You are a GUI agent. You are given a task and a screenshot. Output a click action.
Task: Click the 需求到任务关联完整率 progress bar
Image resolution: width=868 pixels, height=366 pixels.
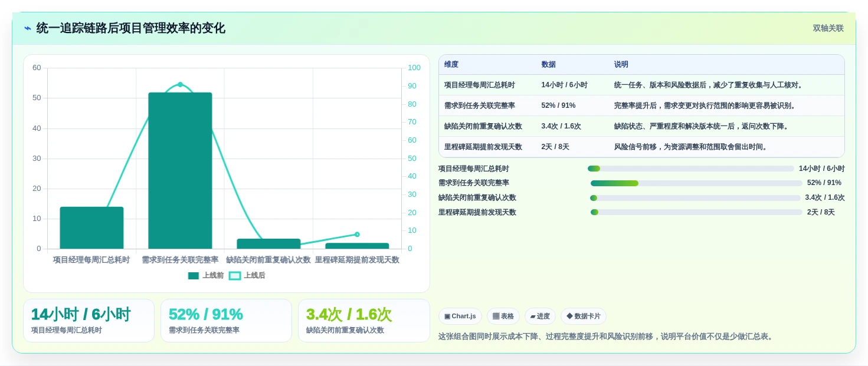[x=696, y=183]
